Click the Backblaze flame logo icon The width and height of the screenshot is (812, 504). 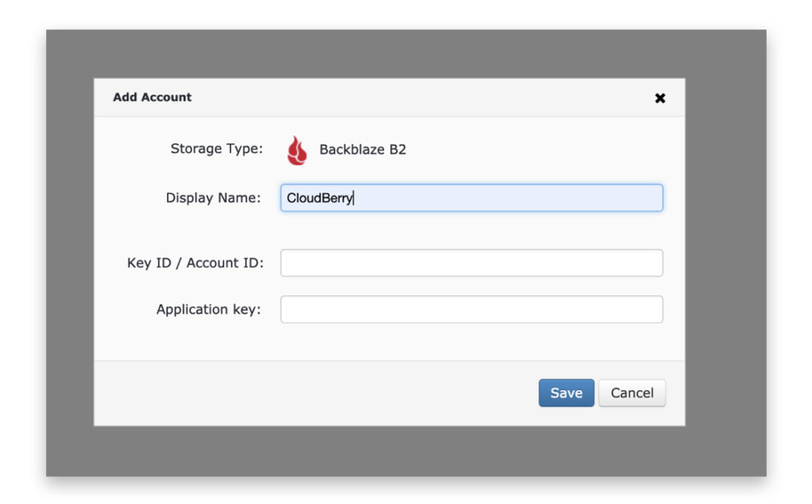click(297, 151)
